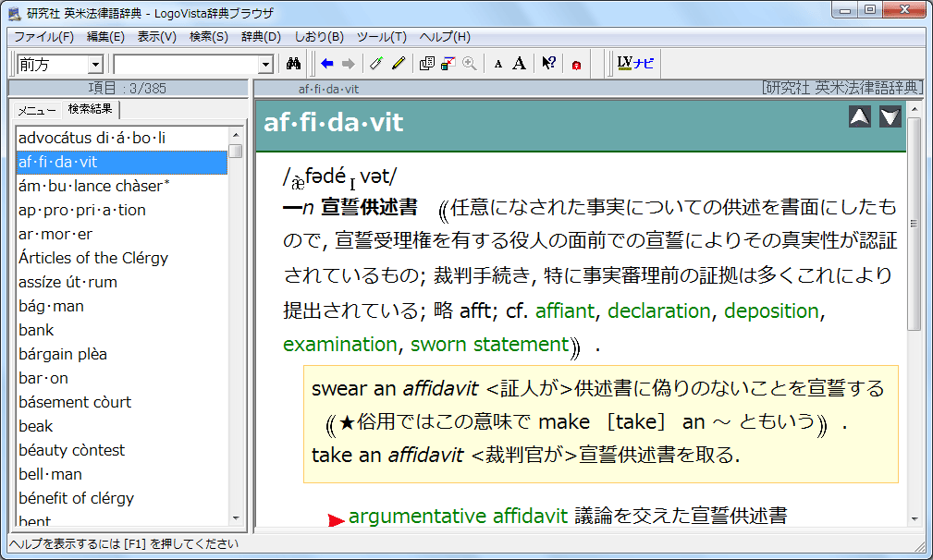933x560 pixels.
Task: Increase font size with large A icon
Action: pyautogui.click(x=520, y=64)
